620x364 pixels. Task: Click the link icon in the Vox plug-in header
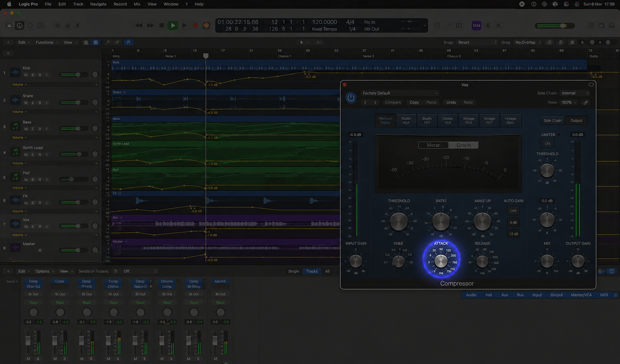point(586,102)
